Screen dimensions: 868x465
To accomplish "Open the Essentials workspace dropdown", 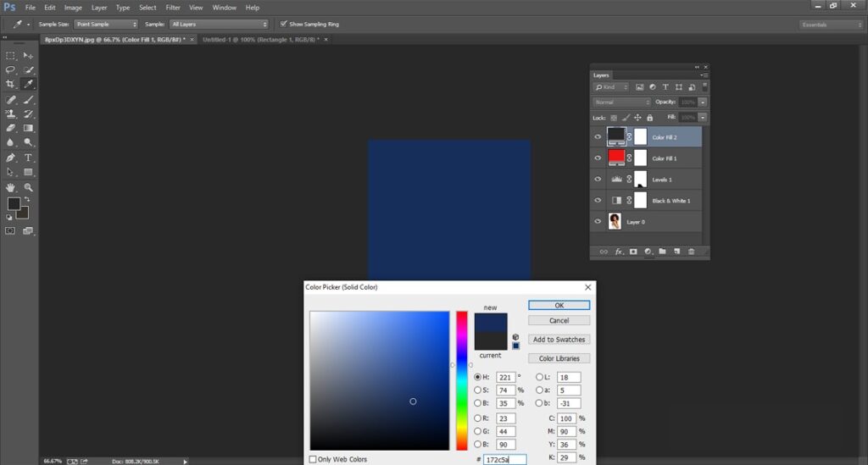I will [831, 25].
